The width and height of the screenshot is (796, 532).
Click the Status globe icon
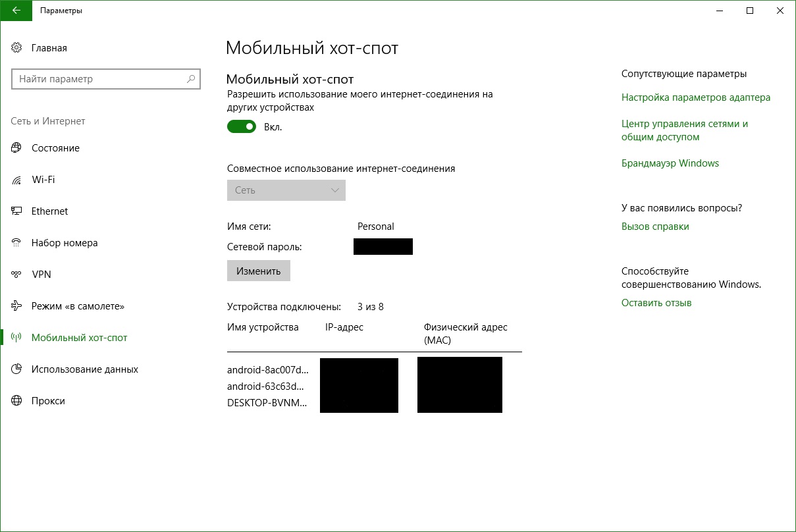tap(17, 148)
